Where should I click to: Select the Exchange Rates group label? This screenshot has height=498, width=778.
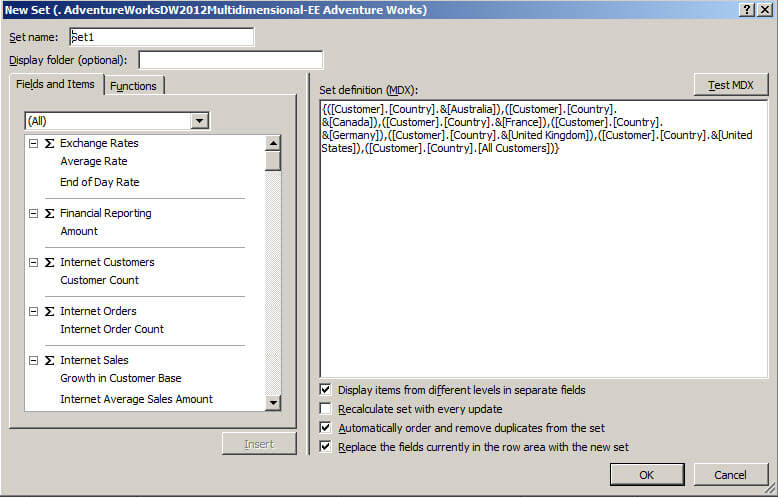coord(99,143)
